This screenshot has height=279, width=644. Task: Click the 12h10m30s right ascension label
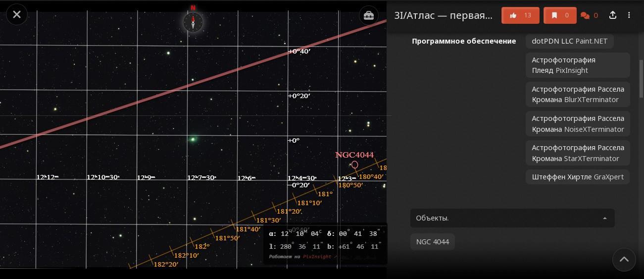click(103, 177)
